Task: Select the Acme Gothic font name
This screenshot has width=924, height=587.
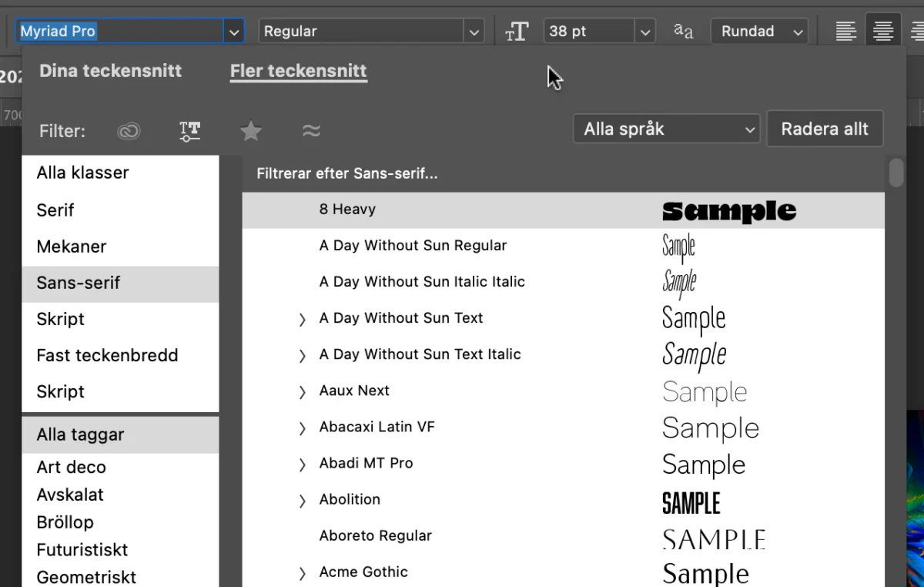Action: click(364, 572)
